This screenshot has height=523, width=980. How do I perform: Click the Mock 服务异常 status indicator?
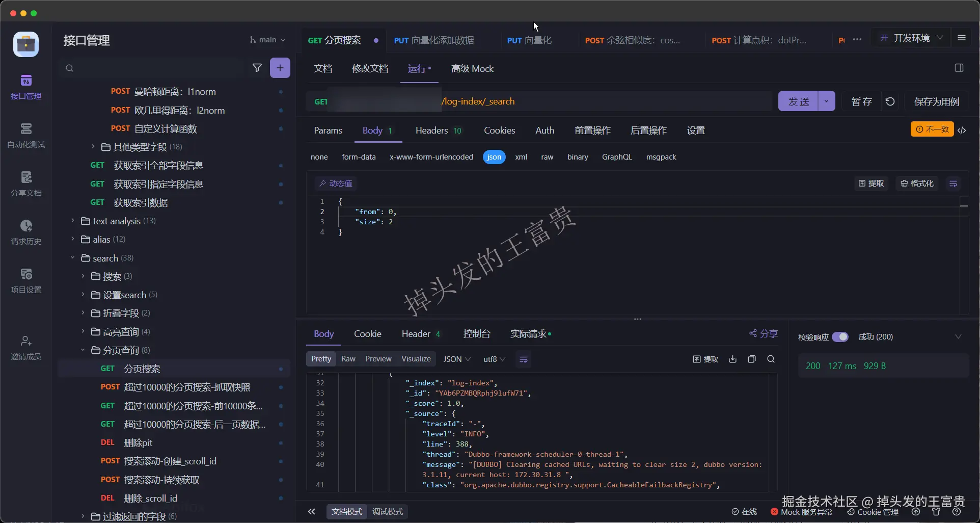coord(802,512)
